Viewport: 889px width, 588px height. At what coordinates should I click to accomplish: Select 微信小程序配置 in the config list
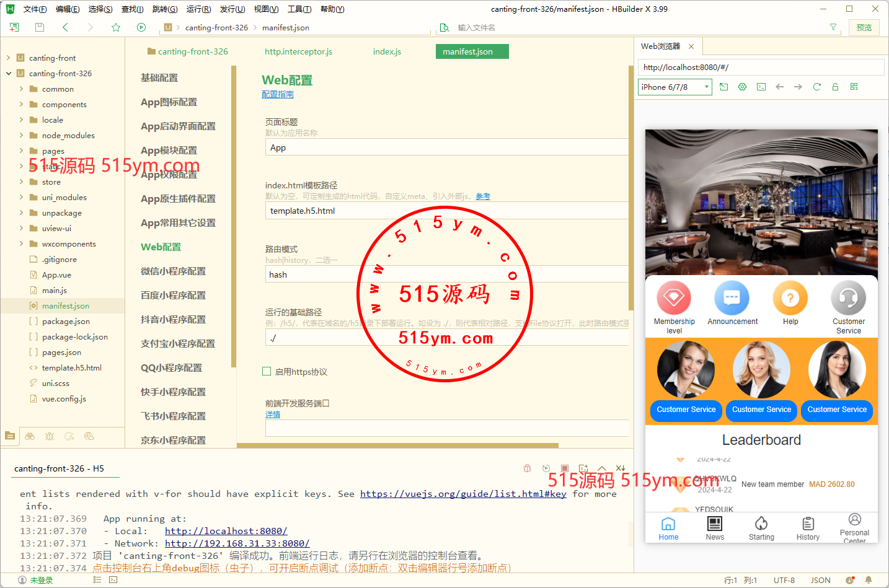[x=173, y=271]
